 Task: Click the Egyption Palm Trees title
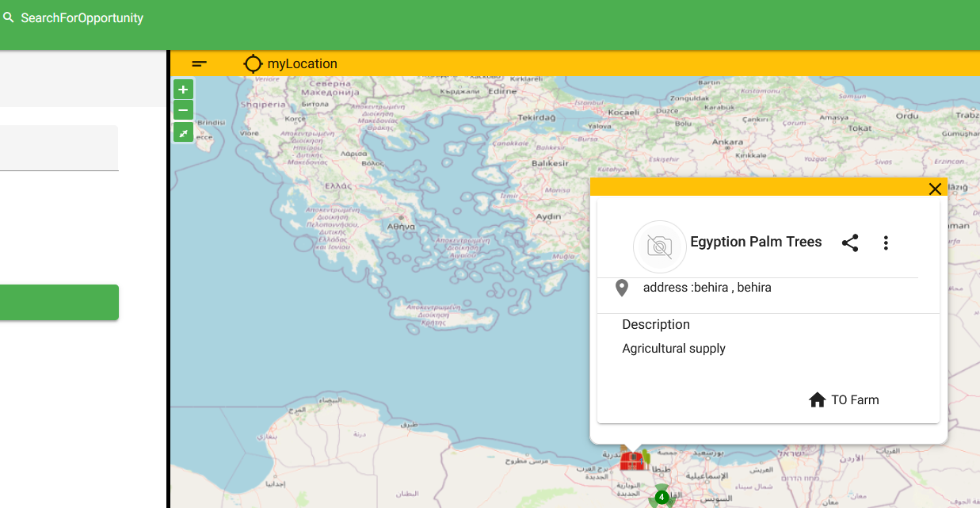(x=756, y=243)
